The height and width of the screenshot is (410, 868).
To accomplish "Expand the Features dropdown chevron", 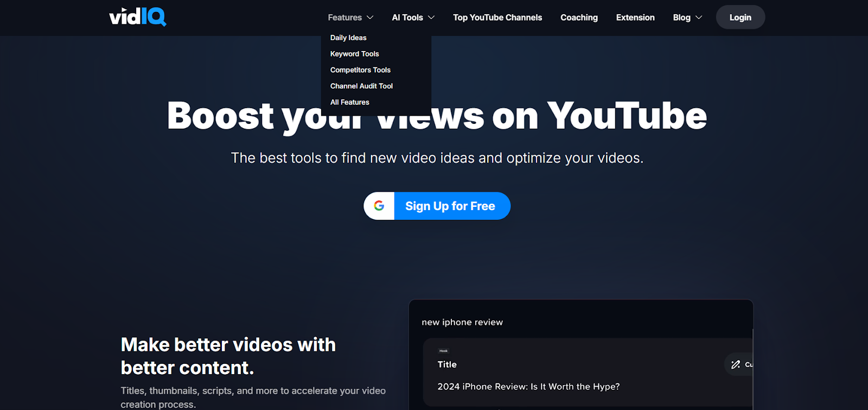I will (x=370, y=17).
